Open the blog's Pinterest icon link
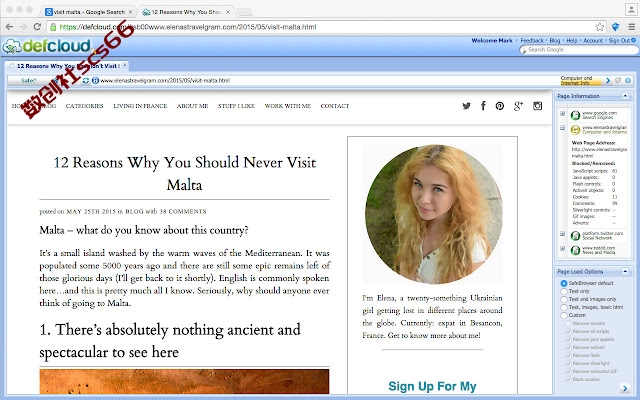Image resolution: width=640 pixels, height=400 pixels. 500,106
